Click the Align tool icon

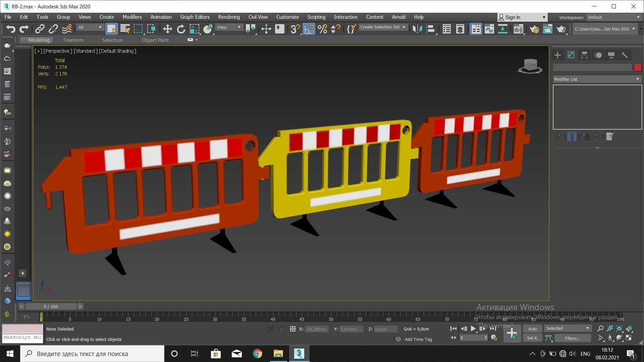431,29
